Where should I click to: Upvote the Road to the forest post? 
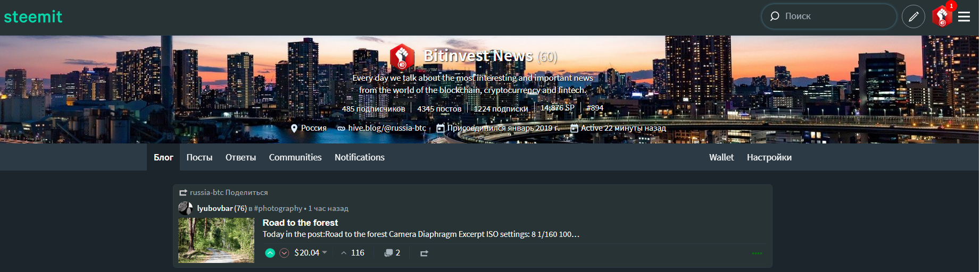pos(270,253)
